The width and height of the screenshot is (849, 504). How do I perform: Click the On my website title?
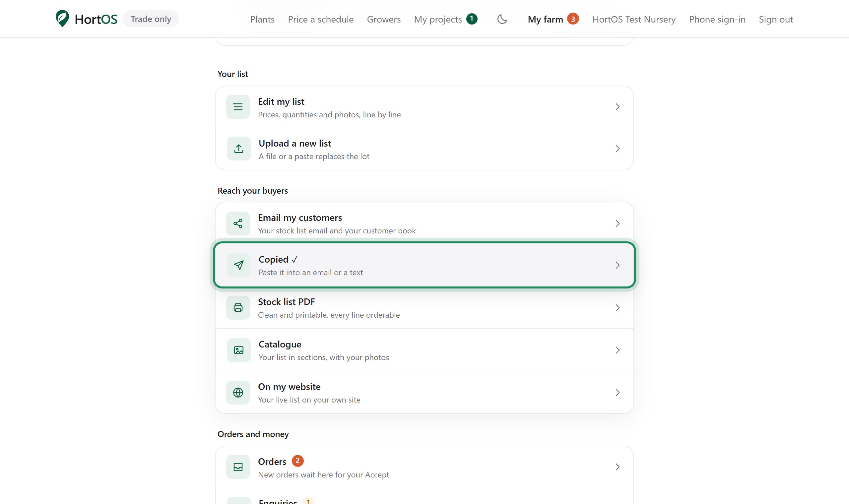(289, 387)
